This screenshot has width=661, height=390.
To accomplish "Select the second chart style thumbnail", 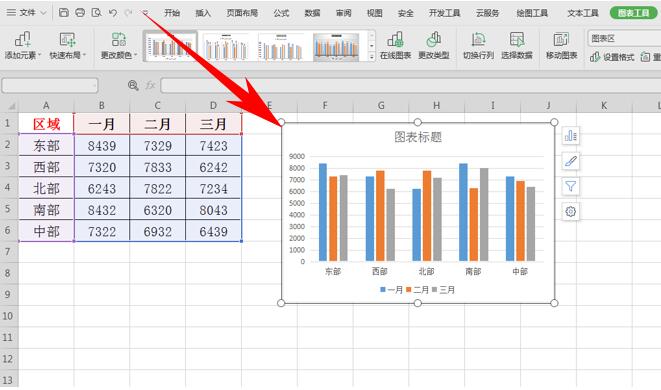I will coord(226,46).
